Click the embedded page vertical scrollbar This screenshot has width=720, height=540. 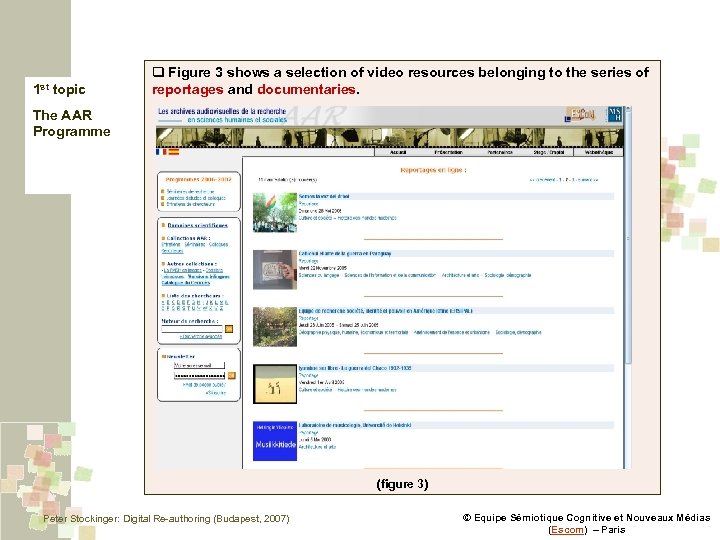(x=628, y=287)
